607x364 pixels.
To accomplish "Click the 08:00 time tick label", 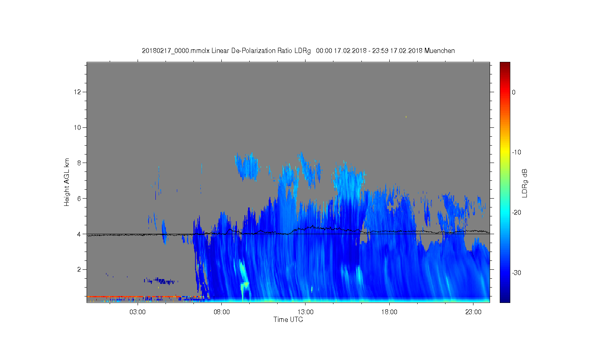I will point(222,312).
